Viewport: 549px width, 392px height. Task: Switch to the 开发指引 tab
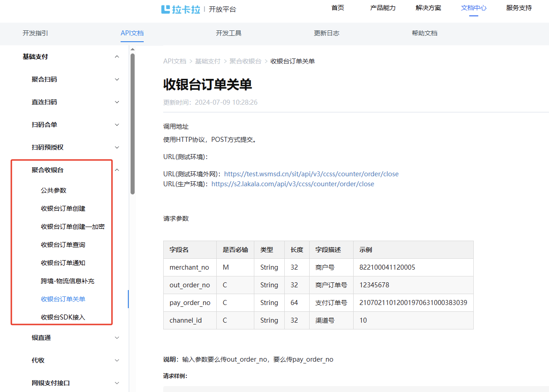(x=35, y=33)
